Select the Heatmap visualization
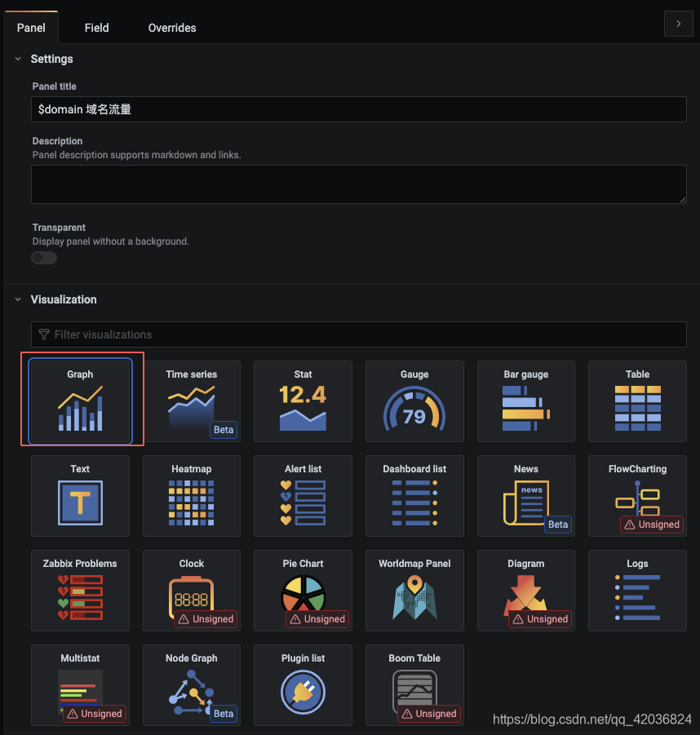The image size is (700, 735). pyautogui.click(x=191, y=496)
